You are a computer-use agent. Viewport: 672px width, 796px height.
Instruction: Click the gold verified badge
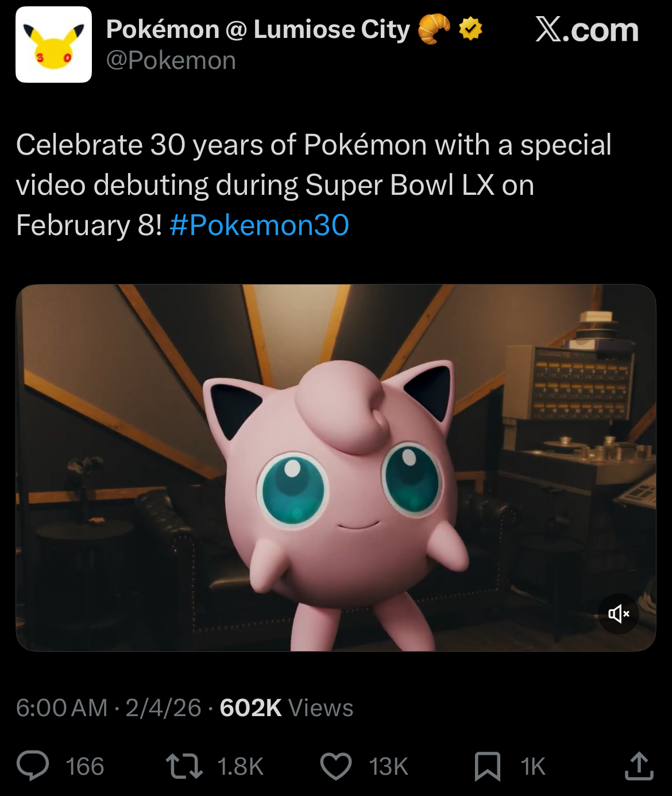[470, 29]
